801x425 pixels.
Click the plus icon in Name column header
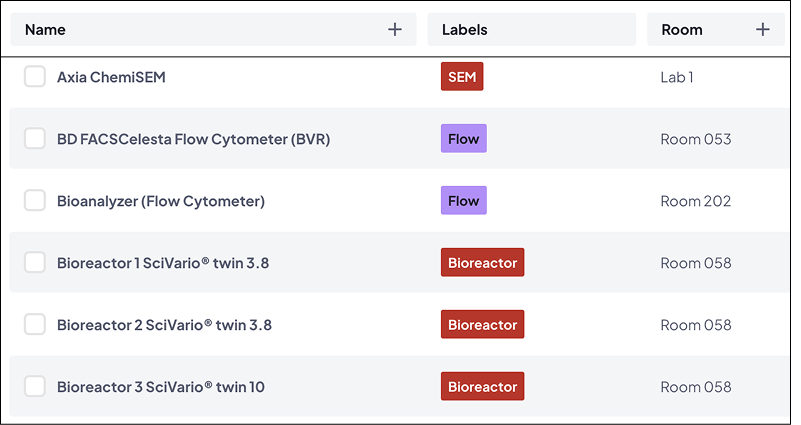click(x=395, y=30)
